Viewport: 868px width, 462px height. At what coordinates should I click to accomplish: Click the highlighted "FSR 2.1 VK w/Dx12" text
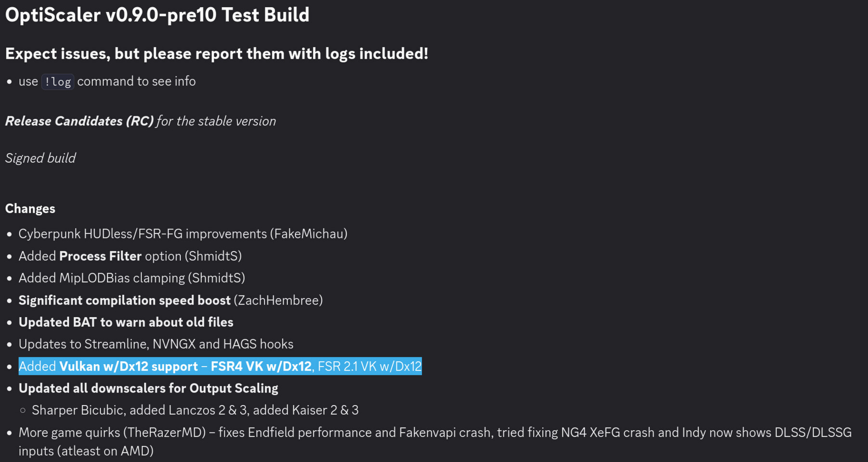click(x=369, y=366)
